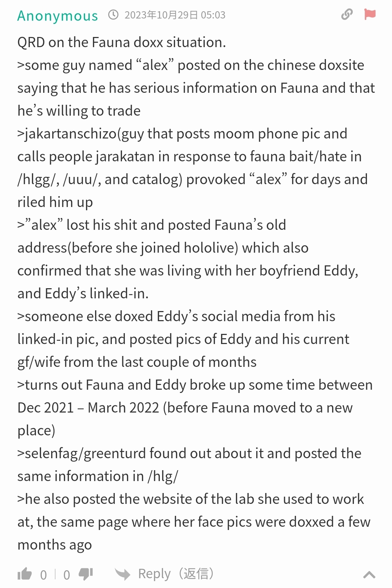Click the quote line starting '>jakartanschizo(guy'
This screenshot has height=588, width=392.
coord(182,134)
